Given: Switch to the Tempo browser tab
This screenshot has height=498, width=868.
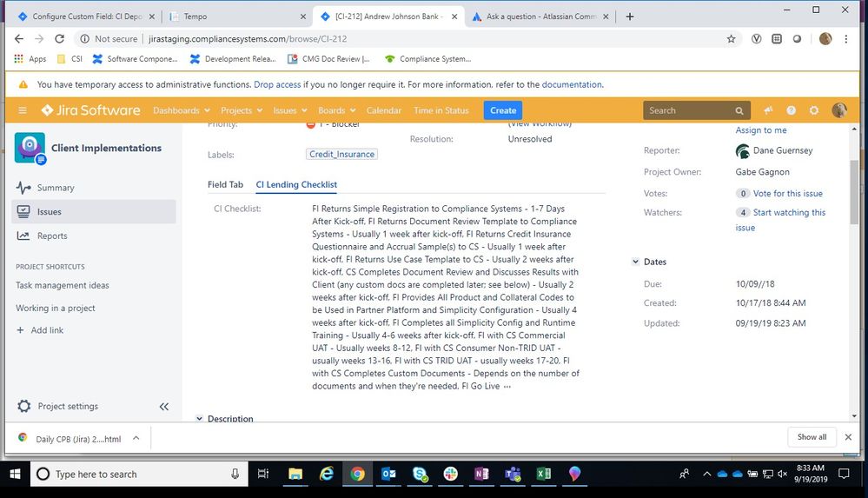Looking at the screenshot, I should (x=238, y=17).
